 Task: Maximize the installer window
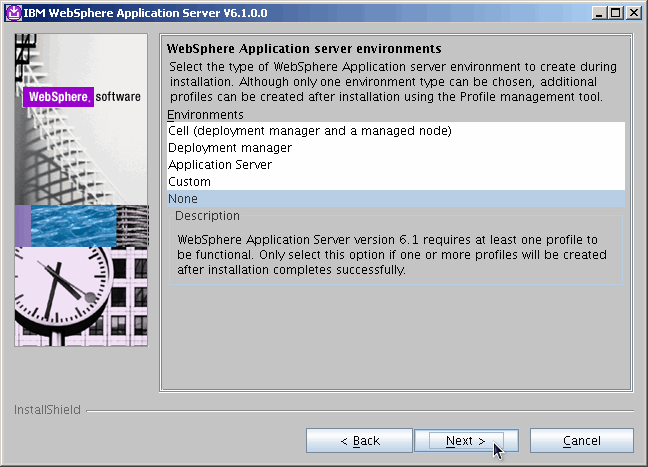click(616, 12)
